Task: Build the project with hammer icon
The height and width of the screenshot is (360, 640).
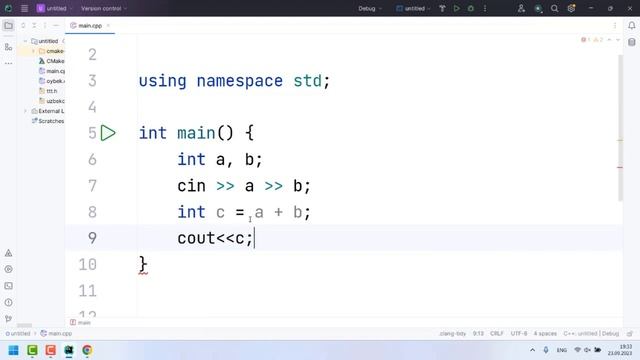Action: click(442, 8)
